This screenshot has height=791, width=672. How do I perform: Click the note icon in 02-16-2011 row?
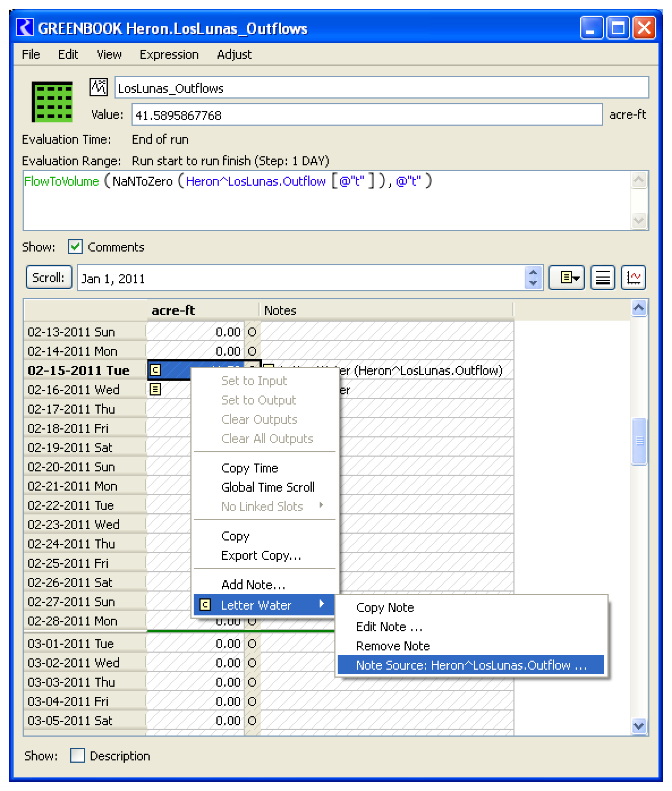point(155,389)
